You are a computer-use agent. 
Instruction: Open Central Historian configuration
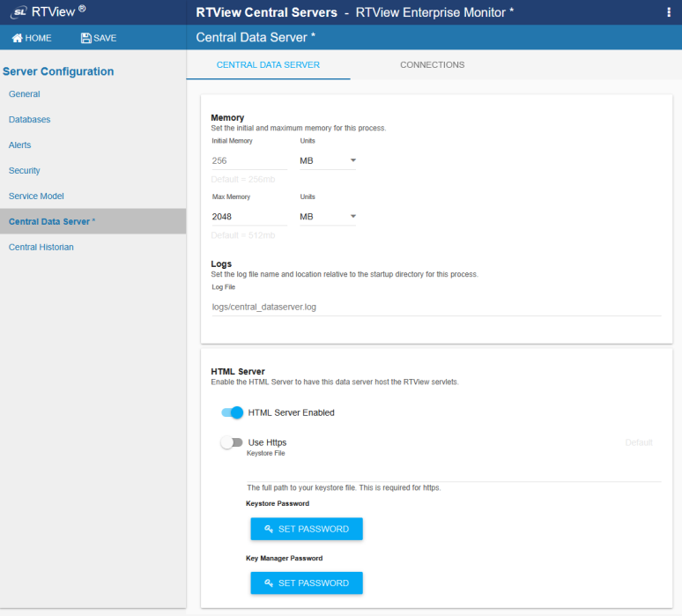pos(41,248)
